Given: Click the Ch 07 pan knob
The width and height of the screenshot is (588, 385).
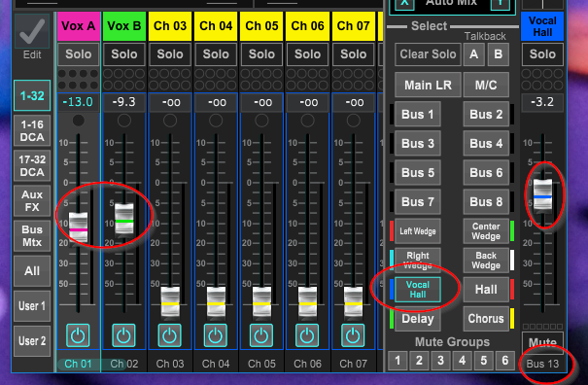Looking at the screenshot, I should click(x=353, y=121).
